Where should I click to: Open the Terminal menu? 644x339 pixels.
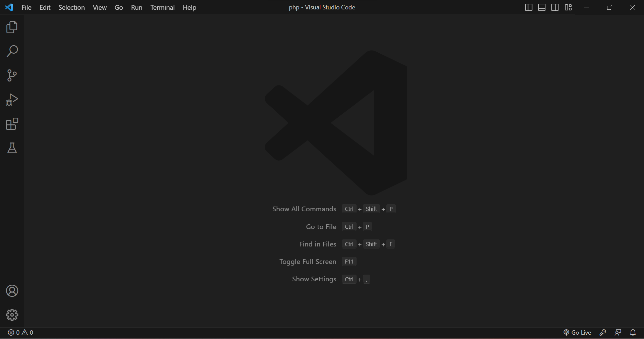[x=162, y=7]
